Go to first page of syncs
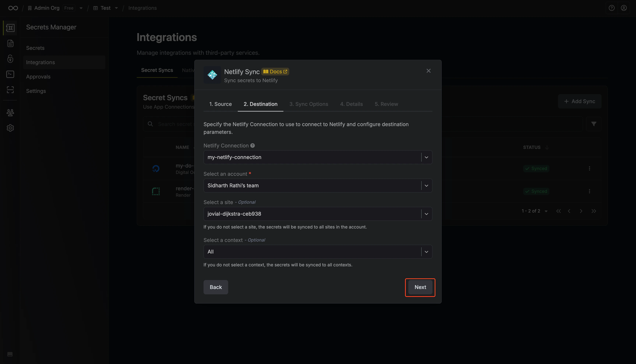Image resolution: width=636 pixels, height=364 pixels. click(559, 211)
